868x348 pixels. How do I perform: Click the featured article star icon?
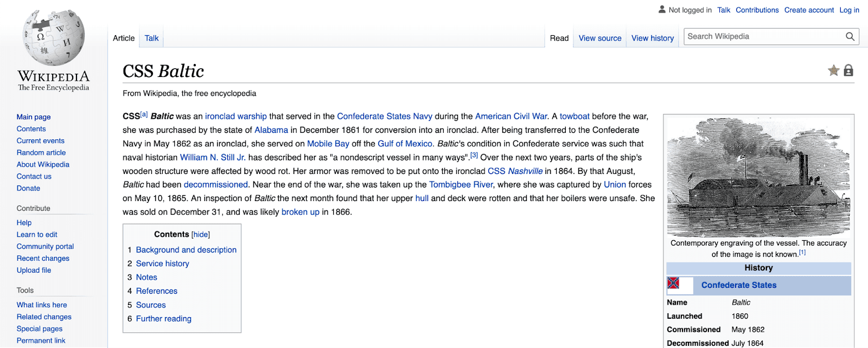834,70
